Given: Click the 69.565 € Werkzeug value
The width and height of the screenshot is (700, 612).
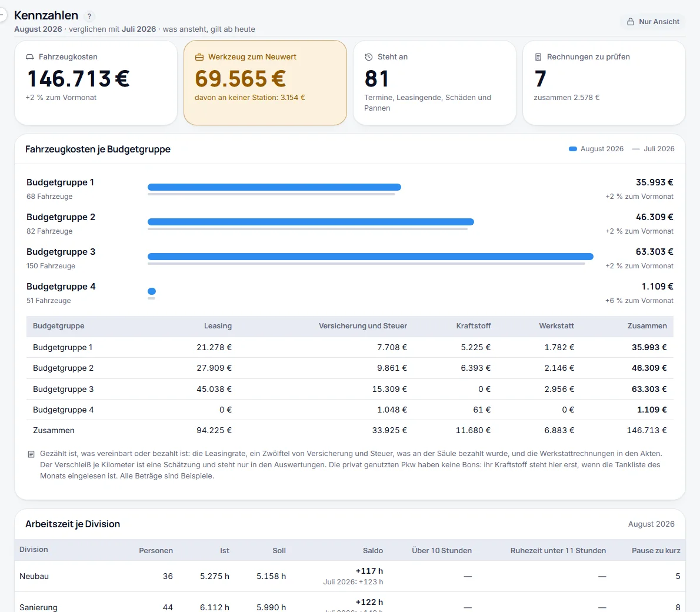Looking at the screenshot, I should (240, 79).
